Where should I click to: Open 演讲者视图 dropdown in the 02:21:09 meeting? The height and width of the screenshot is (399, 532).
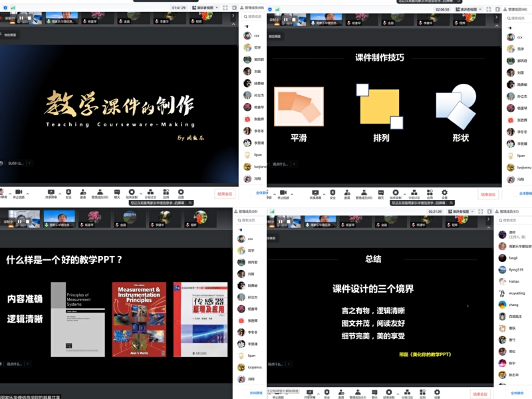(460, 211)
